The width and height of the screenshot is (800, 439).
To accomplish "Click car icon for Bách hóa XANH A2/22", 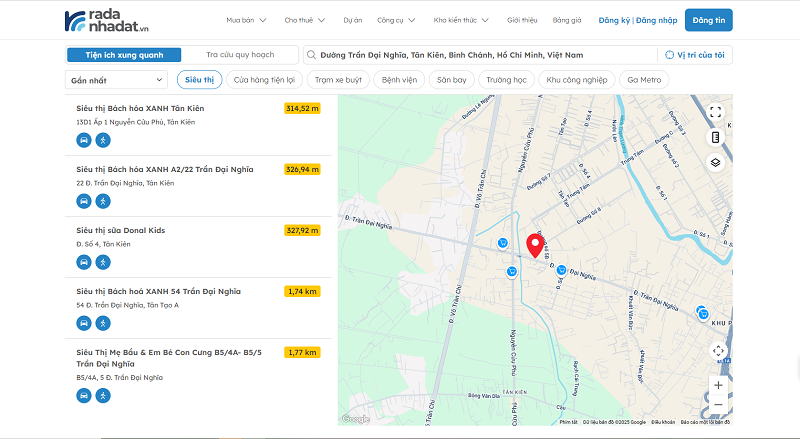I will click(84, 201).
